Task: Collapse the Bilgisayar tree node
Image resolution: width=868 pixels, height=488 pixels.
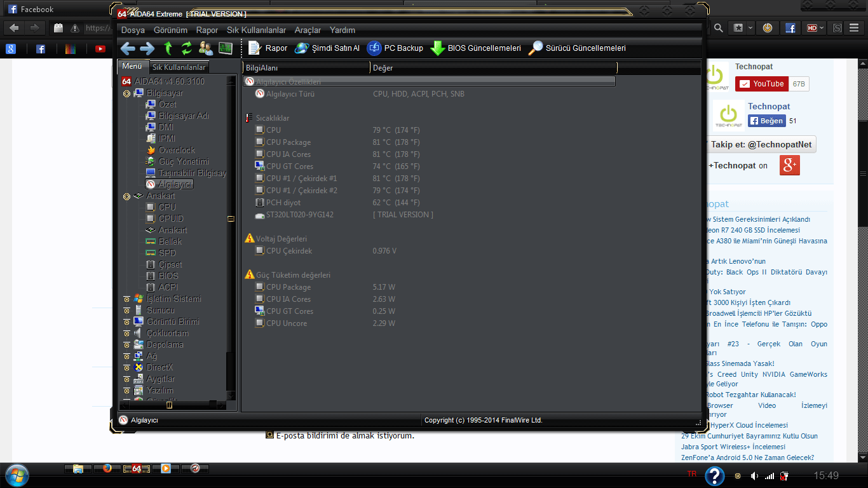Action: (x=126, y=93)
